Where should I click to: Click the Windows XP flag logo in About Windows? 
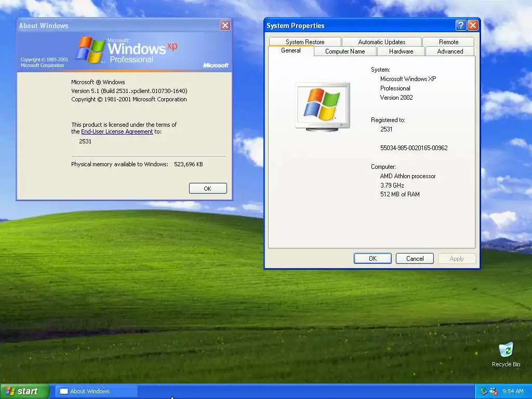[90, 50]
